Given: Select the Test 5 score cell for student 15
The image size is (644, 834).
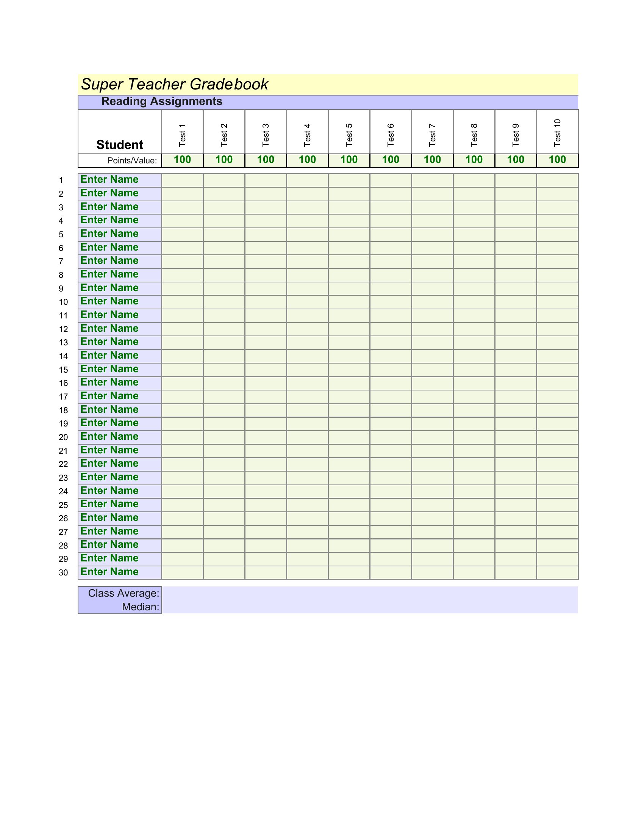Looking at the screenshot, I should pos(349,370).
